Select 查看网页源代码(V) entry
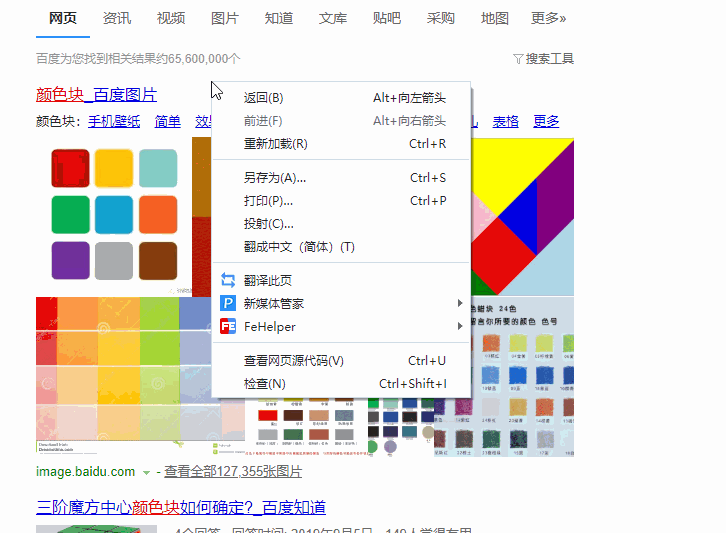The width and height of the screenshot is (726, 533). click(341, 361)
